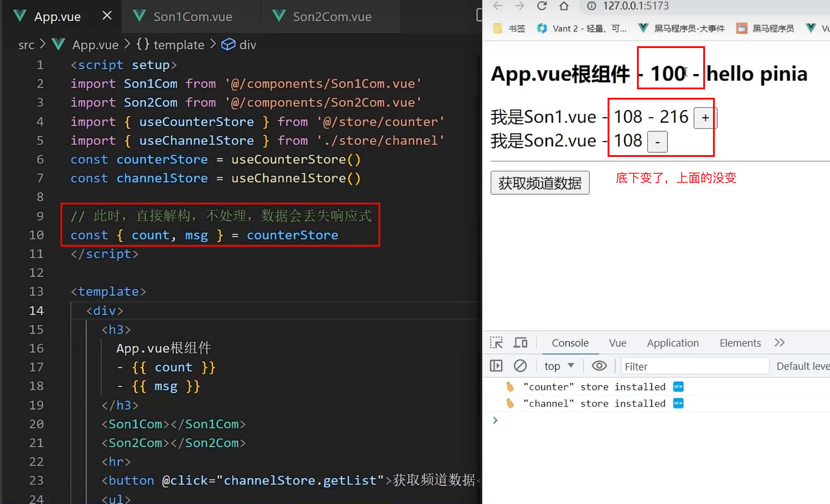Show more DevTools tabs
This screenshot has height=504, width=830.
click(x=779, y=343)
